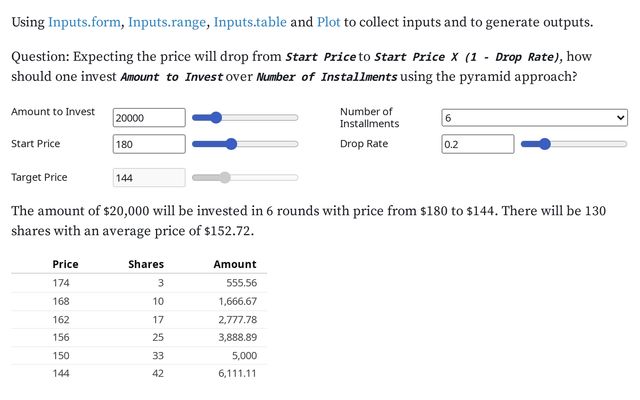Click the Drop Rate number field
Screen dimensions: 640x400
click(477, 144)
